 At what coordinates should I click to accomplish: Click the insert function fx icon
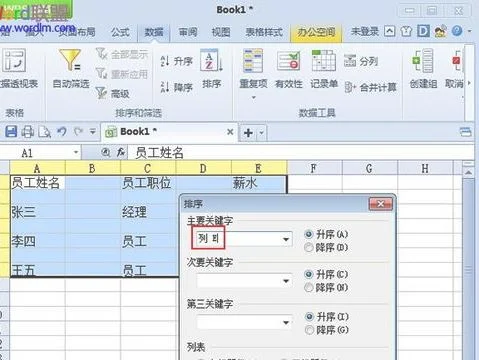click(x=121, y=153)
